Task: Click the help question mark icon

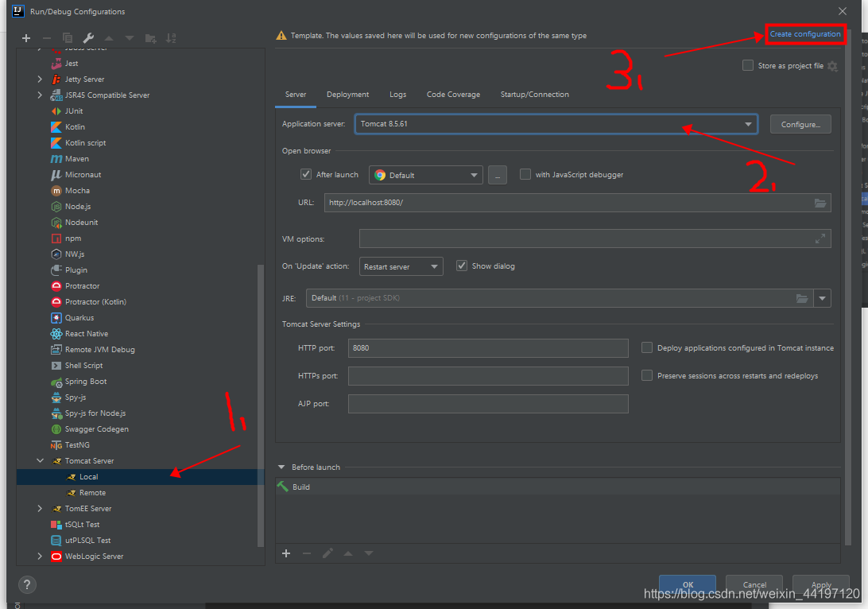Action: pos(26,584)
